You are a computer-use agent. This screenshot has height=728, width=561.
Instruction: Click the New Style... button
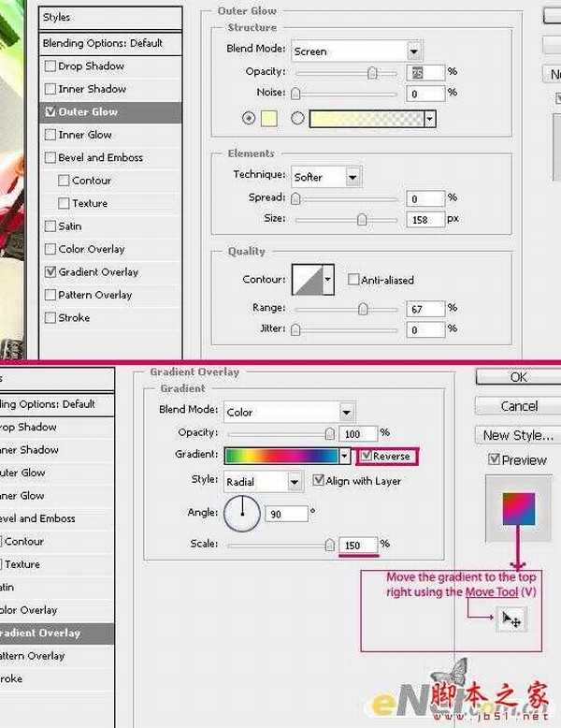pos(518,435)
